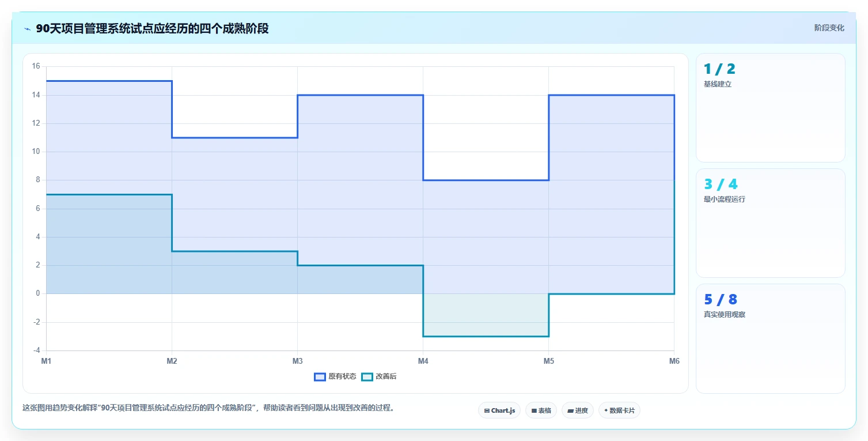Screen dimensions: 868x441
Task: Click the icon in Chart.js chip
Action: (x=487, y=411)
